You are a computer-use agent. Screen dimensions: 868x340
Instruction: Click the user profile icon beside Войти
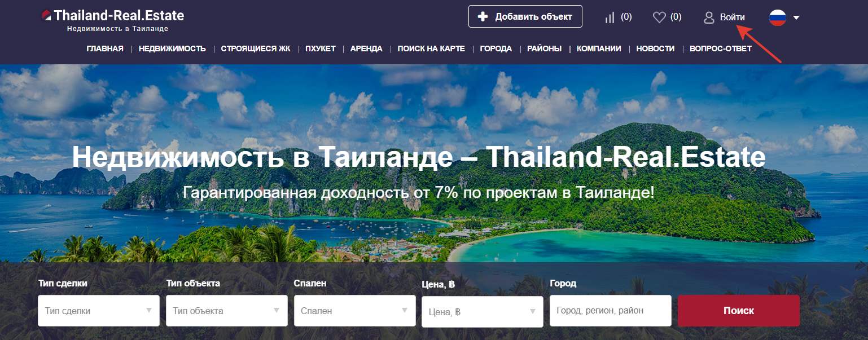pos(709,17)
